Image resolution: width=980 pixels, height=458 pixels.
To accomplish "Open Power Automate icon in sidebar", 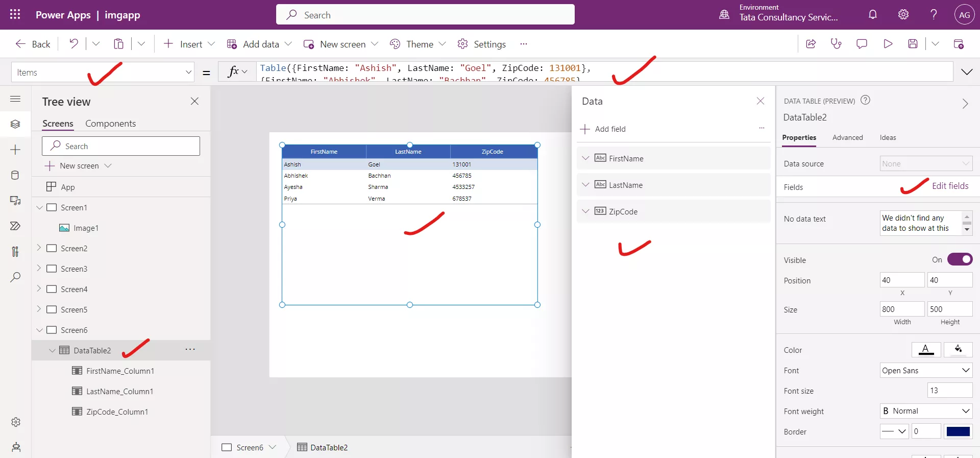I will [x=15, y=226].
